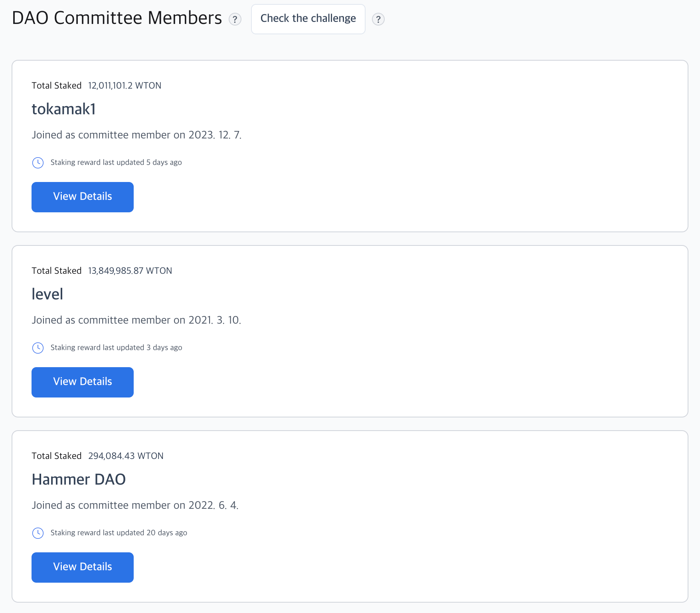Click clock icon in tokamak1 card
This screenshot has width=700, height=613.
coord(38,163)
